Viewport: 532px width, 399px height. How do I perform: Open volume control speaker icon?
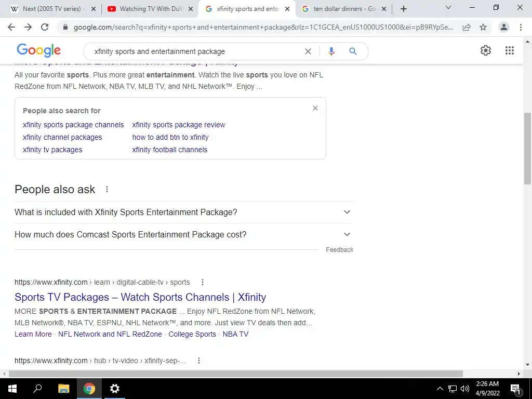click(x=465, y=389)
